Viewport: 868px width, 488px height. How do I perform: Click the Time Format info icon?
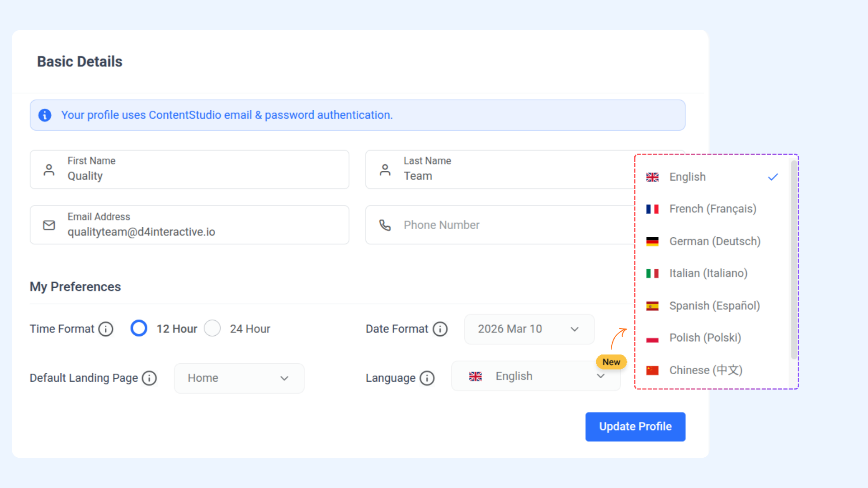click(x=106, y=329)
